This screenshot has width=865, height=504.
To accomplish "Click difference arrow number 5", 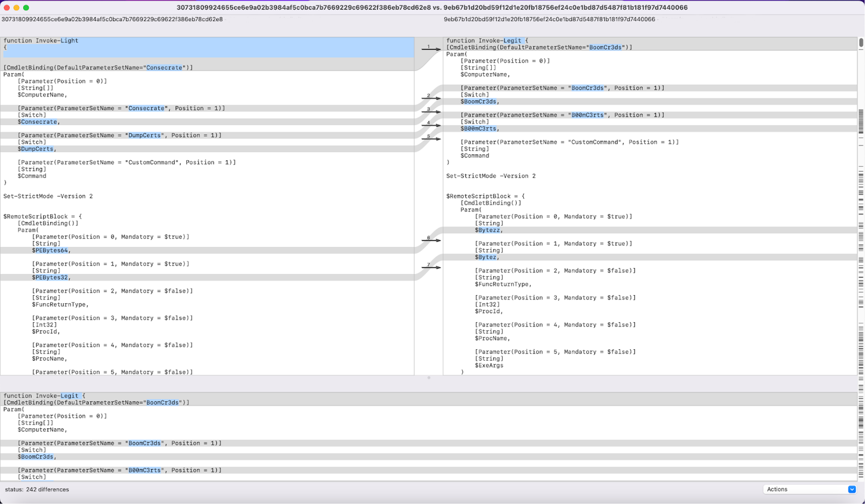I will 431,138.
